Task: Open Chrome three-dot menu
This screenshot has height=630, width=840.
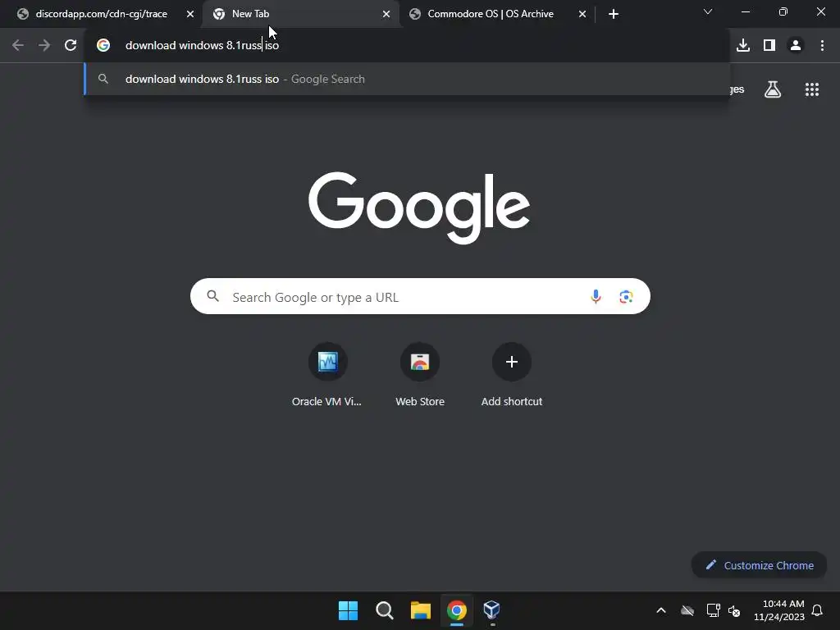Action: (822, 46)
